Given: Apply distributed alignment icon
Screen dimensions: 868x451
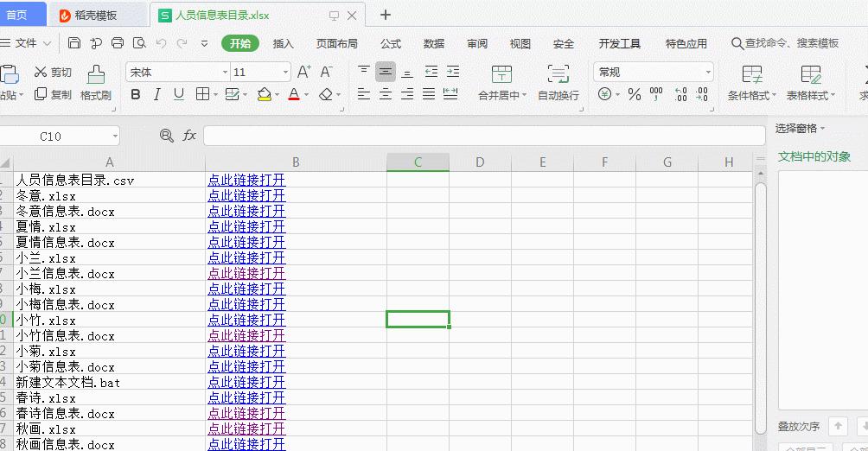Looking at the screenshot, I should pyautogui.click(x=450, y=94).
